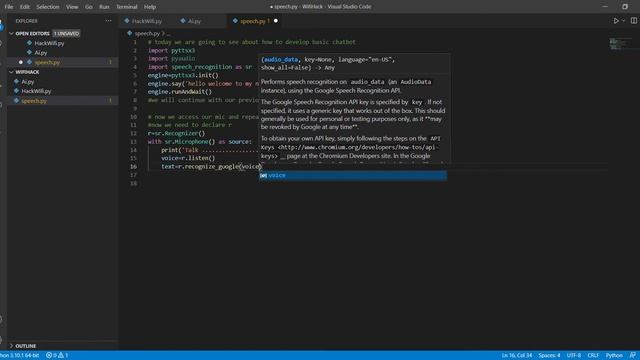
Task: Click the code minimap preview
Action: click(x=619, y=44)
